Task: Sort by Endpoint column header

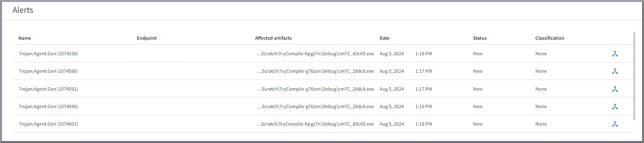Action: 146,38
